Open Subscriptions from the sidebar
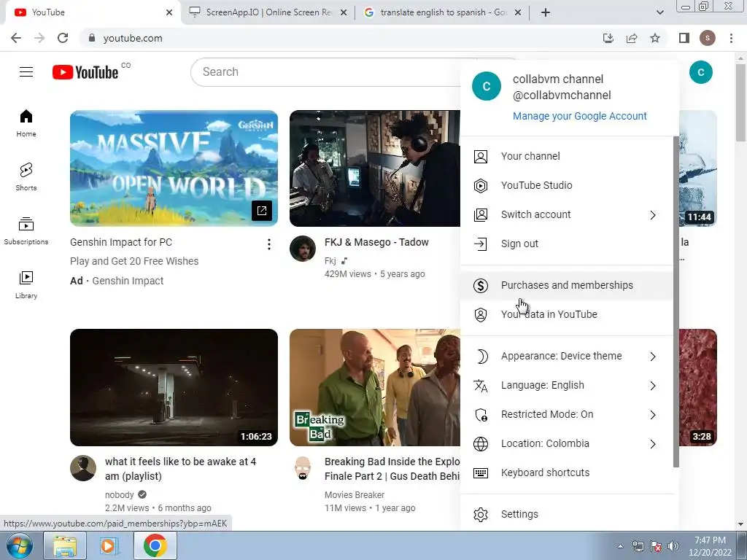The image size is (747, 560). [26, 230]
